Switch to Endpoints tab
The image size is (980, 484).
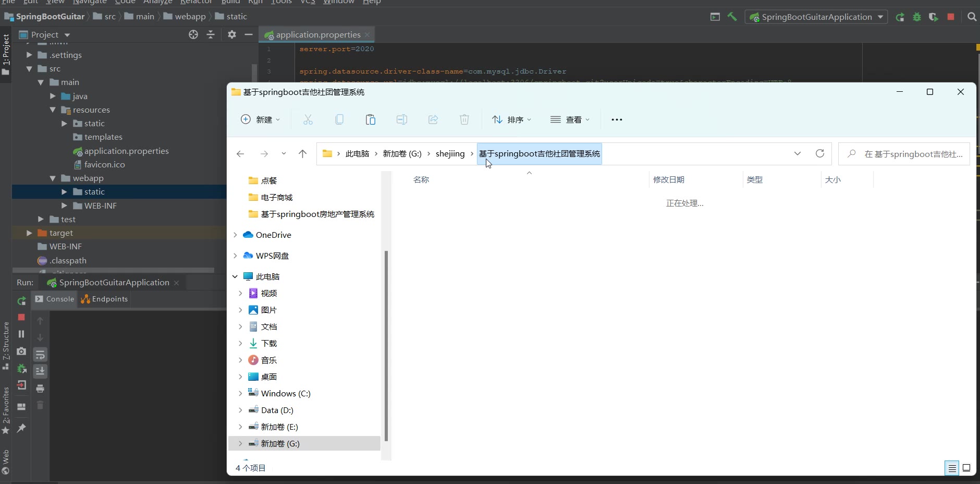[x=104, y=299]
